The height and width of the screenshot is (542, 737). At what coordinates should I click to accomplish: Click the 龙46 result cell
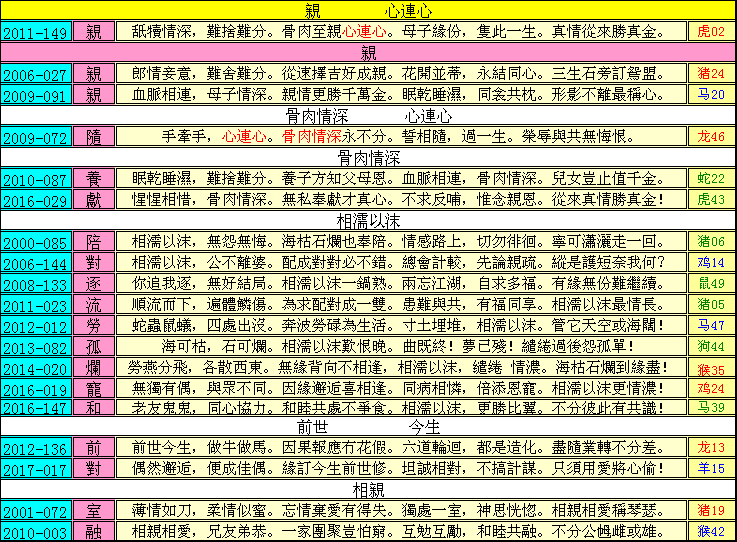[711, 137]
